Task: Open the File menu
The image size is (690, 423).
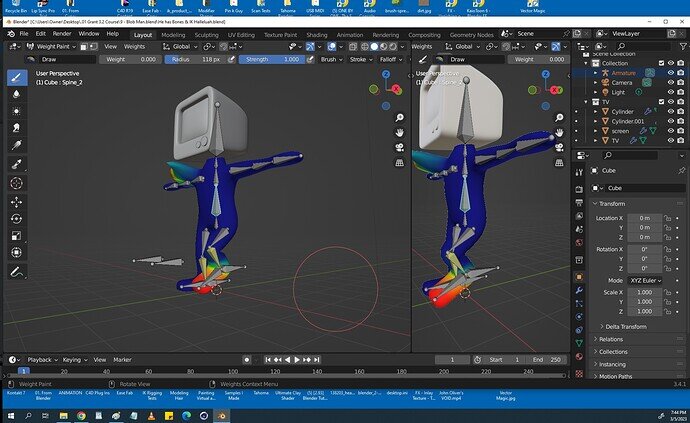Action: 24,34
